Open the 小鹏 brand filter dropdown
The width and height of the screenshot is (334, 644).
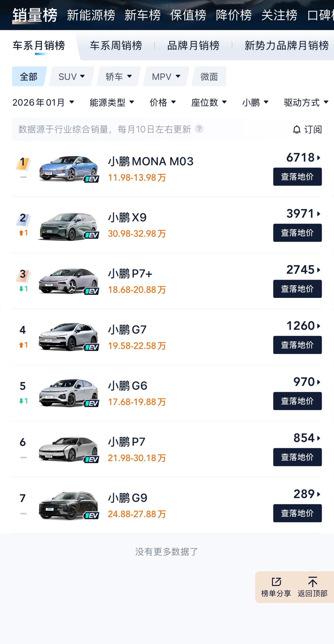tap(255, 102)
